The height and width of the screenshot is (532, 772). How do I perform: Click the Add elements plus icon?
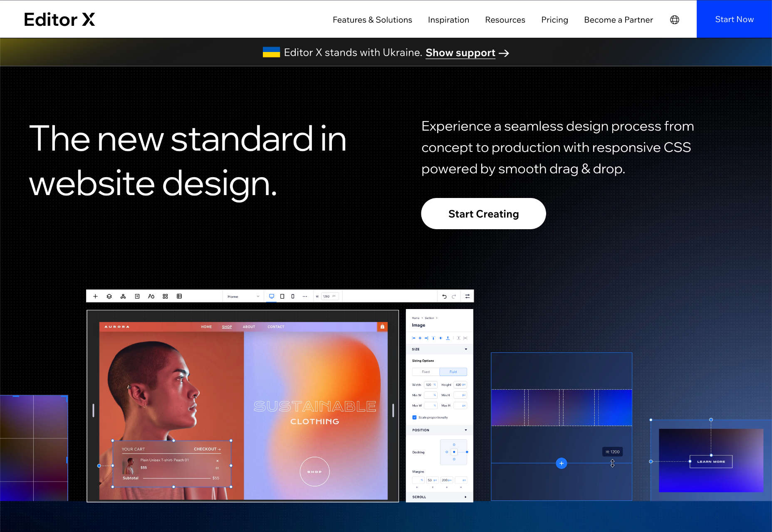(95, 296)
